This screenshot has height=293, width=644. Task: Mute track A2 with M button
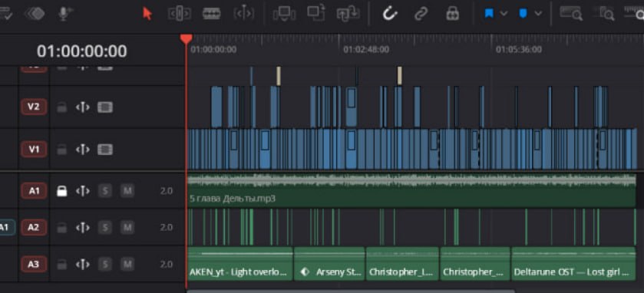point(127,227)
